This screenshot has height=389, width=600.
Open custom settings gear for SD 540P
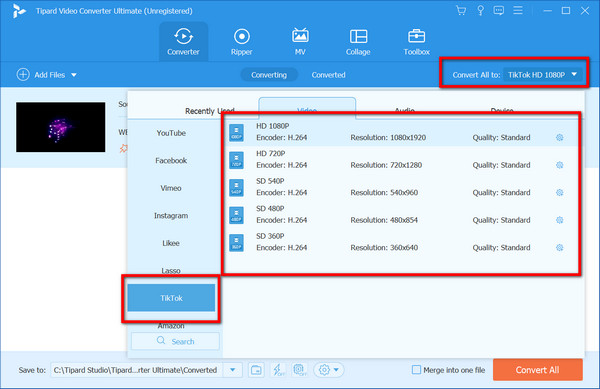[559, 192]
